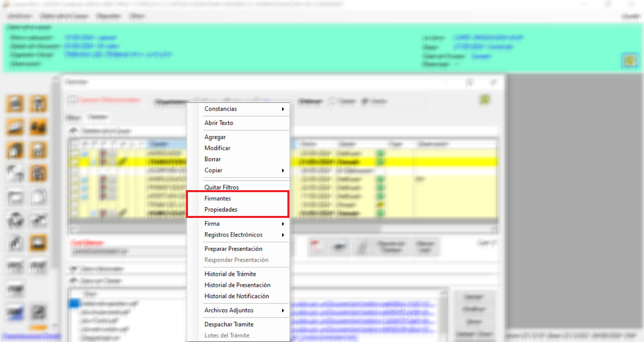Click the green icon in the teal header
Image resolution: width=644 pixels, height=342 pixels.
click(x=630, y=61)
